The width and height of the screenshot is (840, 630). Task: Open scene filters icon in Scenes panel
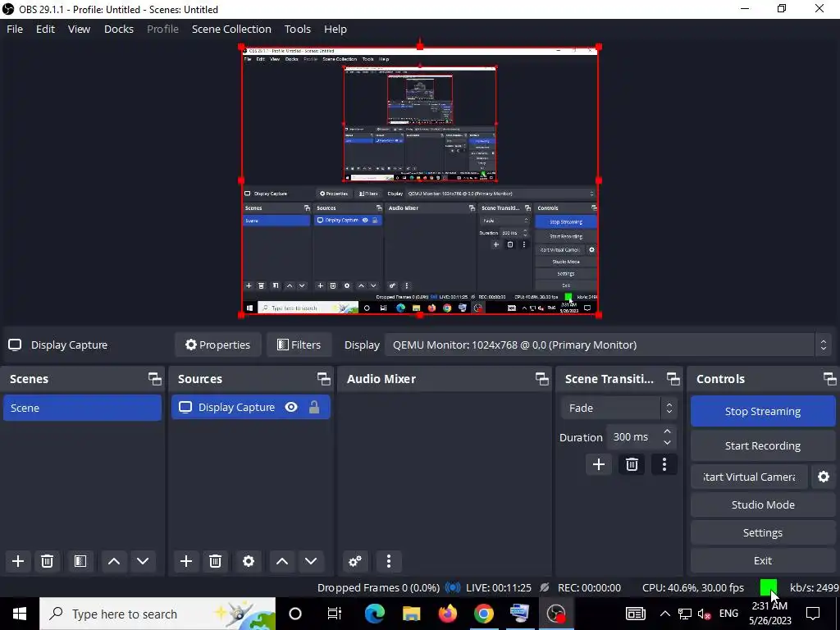pyautogui.click(x=80, y=561)
